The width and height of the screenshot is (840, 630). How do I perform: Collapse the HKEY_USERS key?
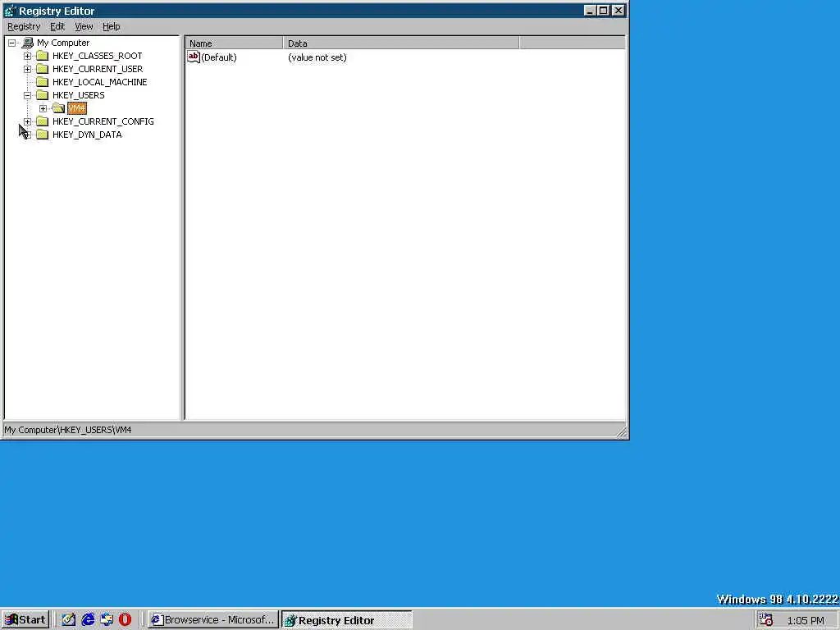tap(27, 95)
